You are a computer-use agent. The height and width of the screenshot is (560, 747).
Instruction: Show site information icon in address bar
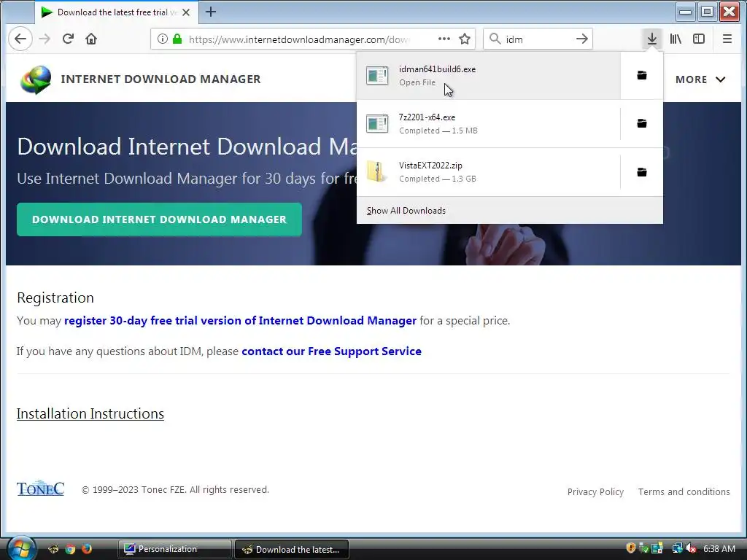162,39
